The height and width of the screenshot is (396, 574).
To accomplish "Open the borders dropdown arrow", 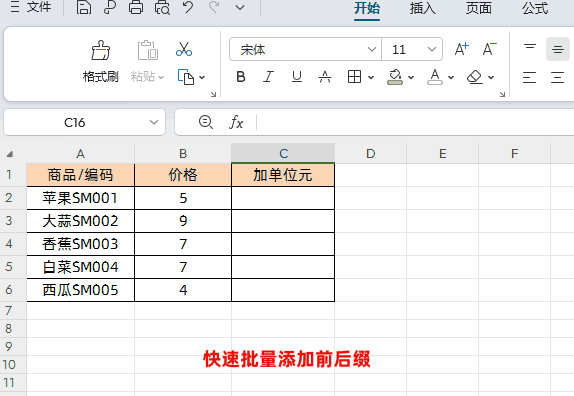I will 371,77.
